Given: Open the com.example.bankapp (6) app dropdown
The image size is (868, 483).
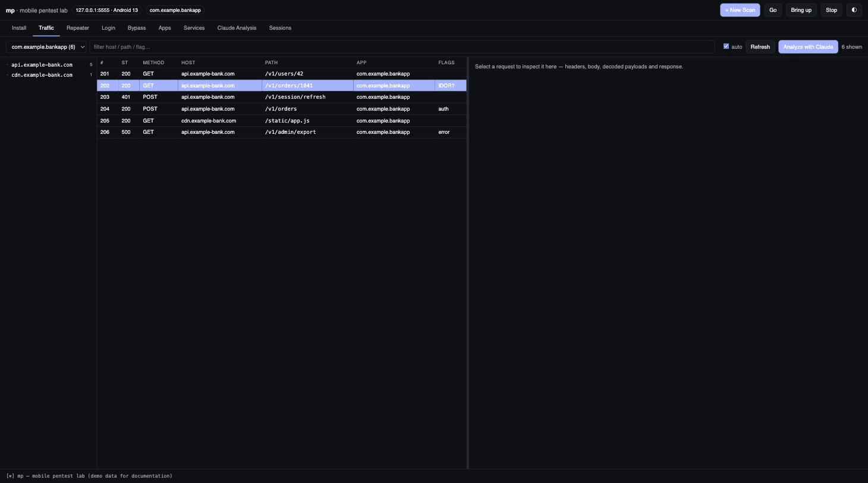Looking at the screenshot, I should tap(46, 47).
